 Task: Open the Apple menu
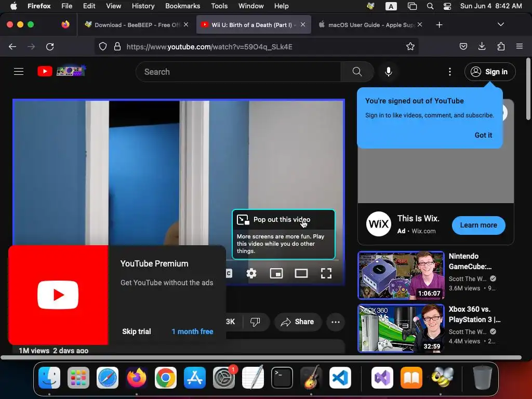coord(14,6)
